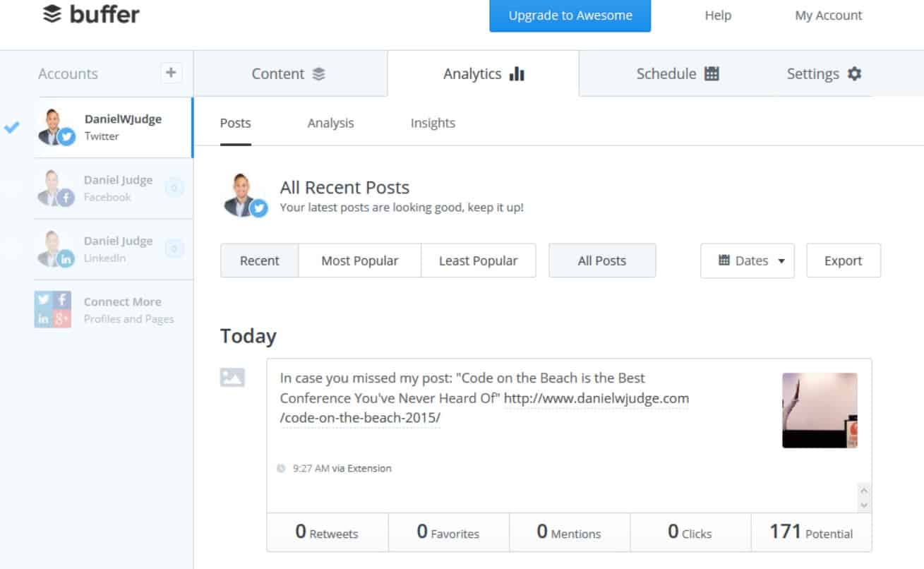The width and height of the screenshot is (924, 569).
Task: Select the Least Popular filter
Action: pyautogui.click(x=479, y=260)
